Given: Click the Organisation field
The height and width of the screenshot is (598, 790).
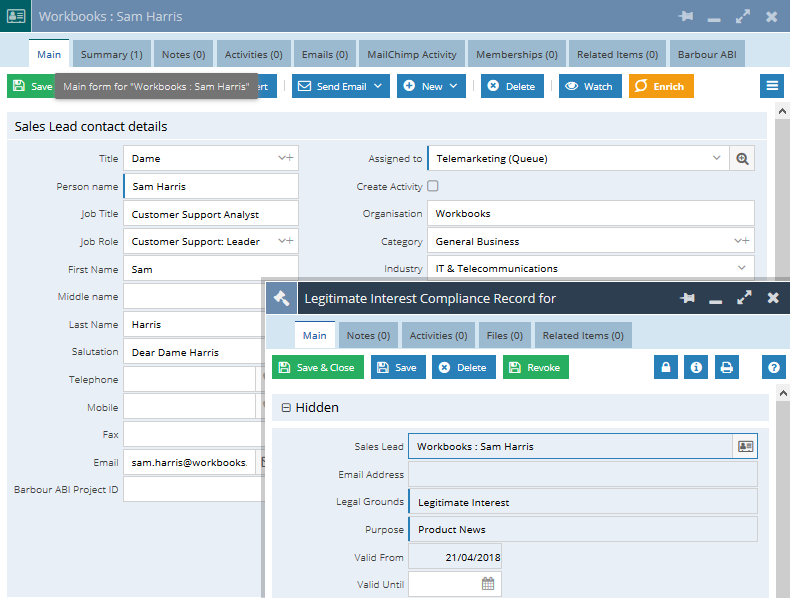Looking at the screenshot, I should pyautogui.click(x=591, y=214).
